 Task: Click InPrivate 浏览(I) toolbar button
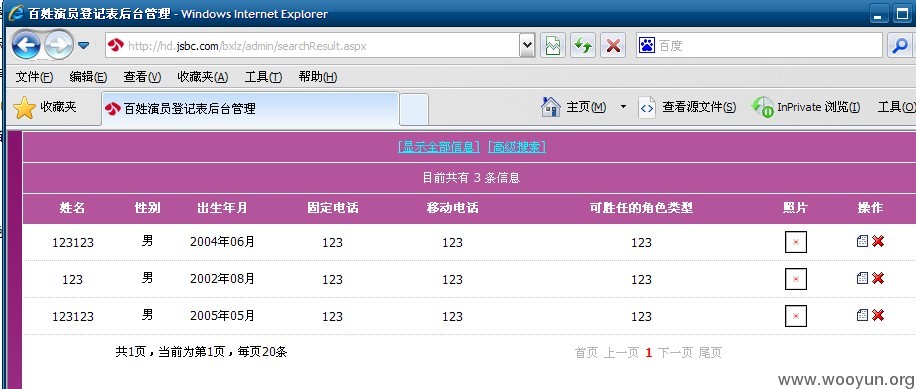click(x=806, y=107)
